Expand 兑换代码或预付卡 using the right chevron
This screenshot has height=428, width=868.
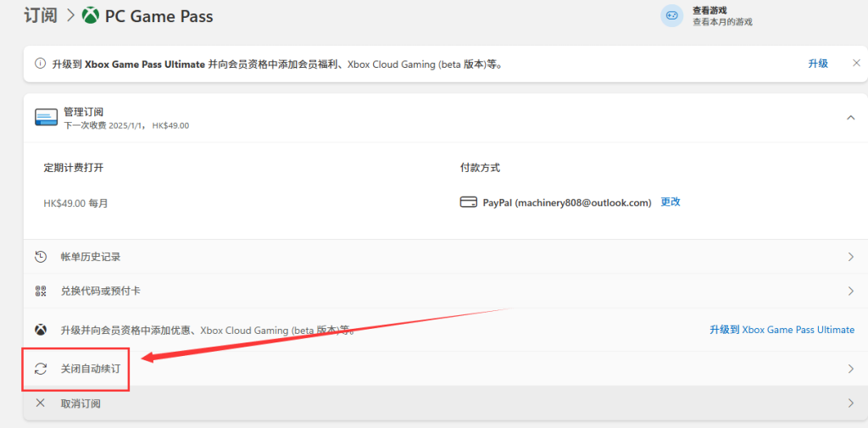click(x=850, y=291)
